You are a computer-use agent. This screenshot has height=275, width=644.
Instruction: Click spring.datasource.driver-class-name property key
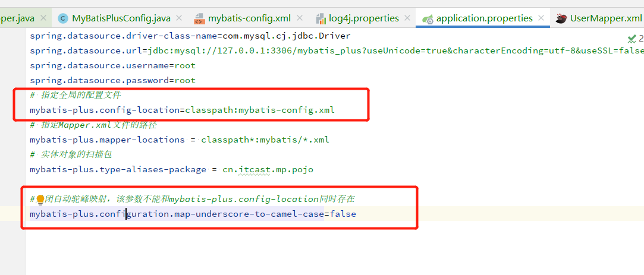point(123,36)
